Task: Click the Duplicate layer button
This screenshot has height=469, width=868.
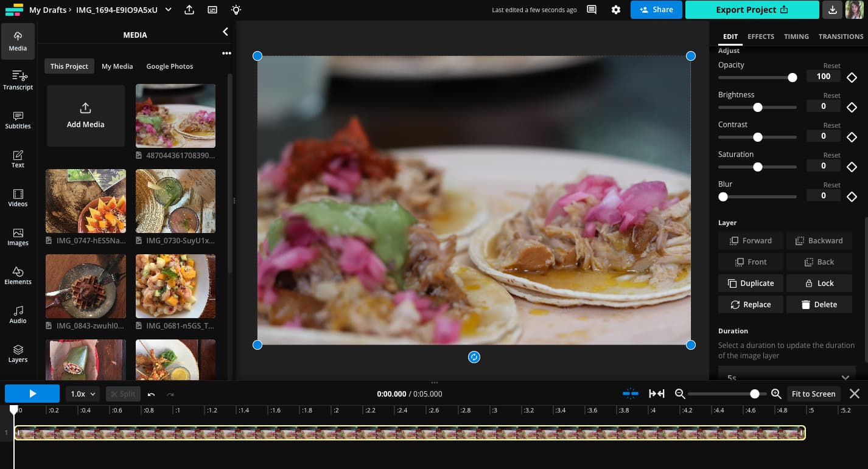Action: pyautogui.click(x=751, y=283)
